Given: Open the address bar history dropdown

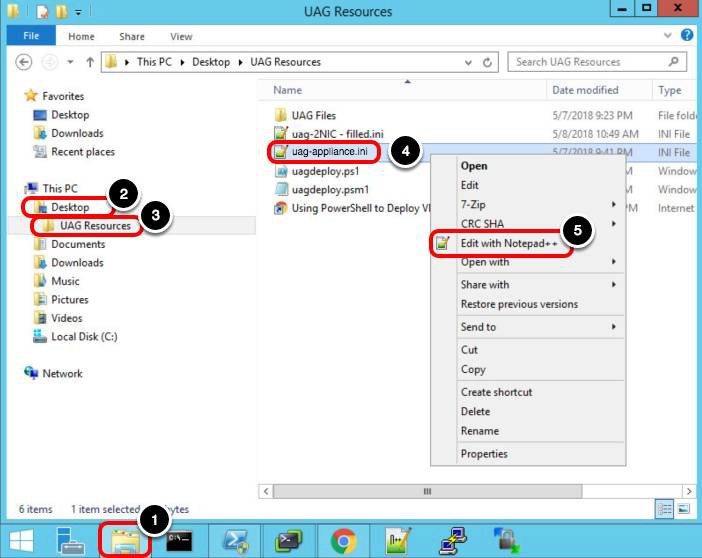Looking at the screenshot, I should pyautogui.click(x=468, y=62).
